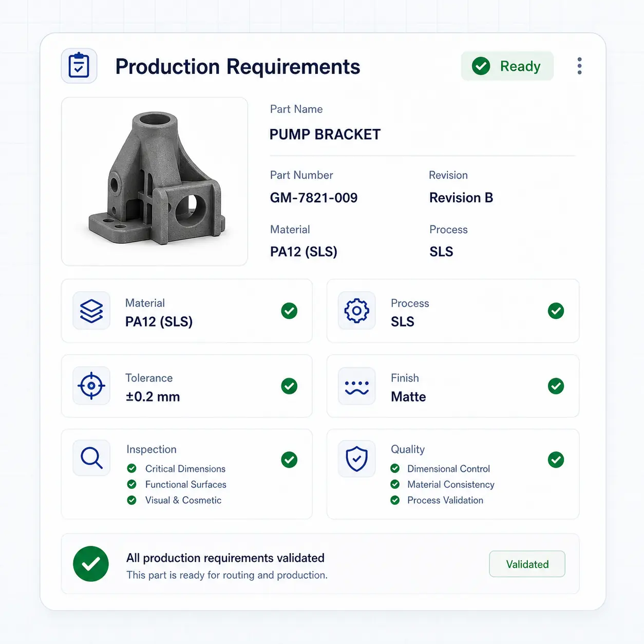
Task: Click the SLS value under Revision B
Action: [x=442, y=252]
